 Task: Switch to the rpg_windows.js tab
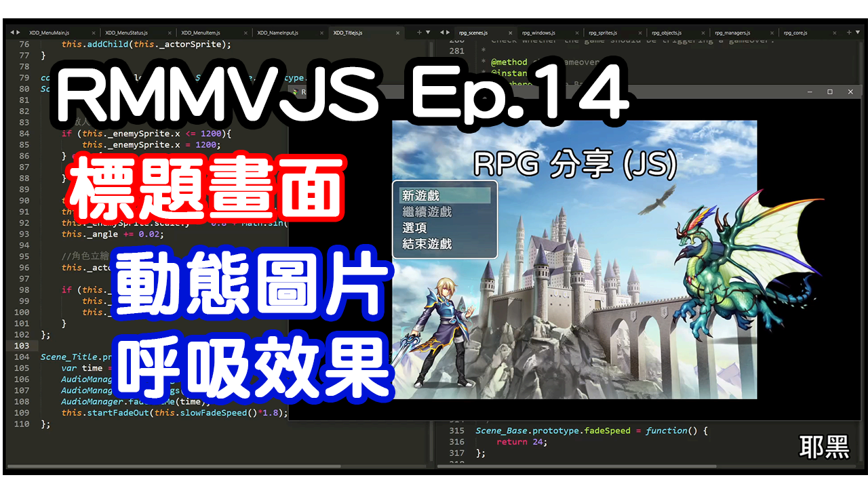538,32
